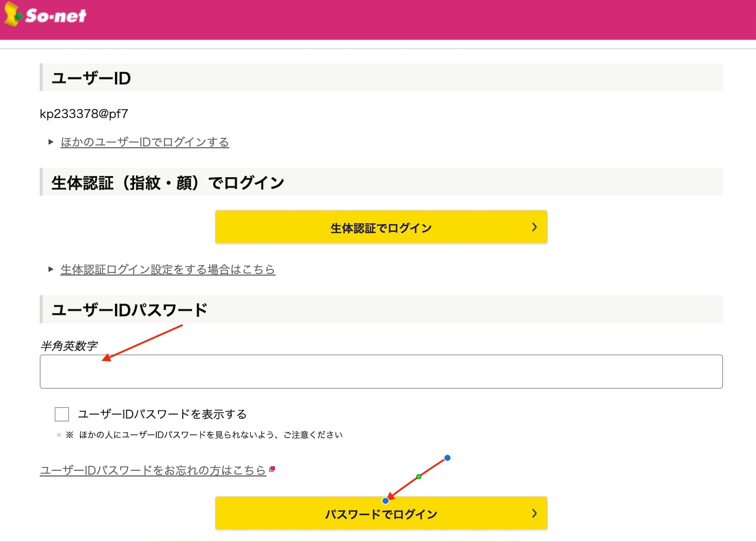Viewport: 756px width, 542px height.
Task: Click the user ID text kp233378@pf7
Action: point(84,114)
